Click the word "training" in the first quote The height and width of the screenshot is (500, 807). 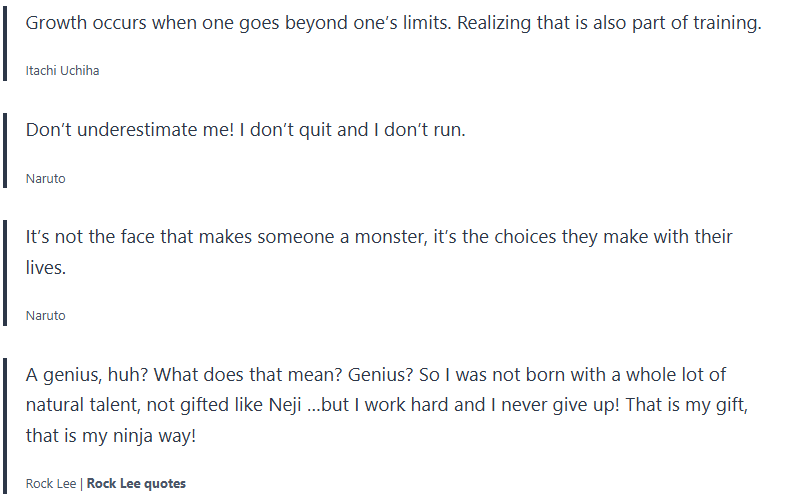[727, 23]
